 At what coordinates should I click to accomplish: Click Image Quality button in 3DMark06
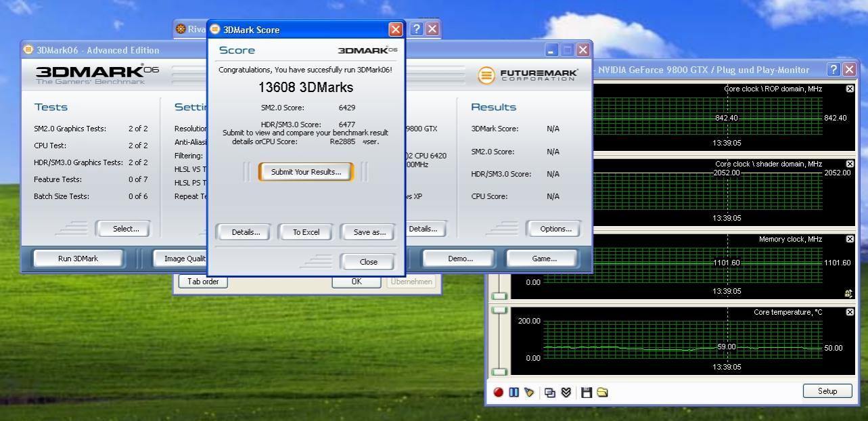pyautogui.click(x=179, y=259)
